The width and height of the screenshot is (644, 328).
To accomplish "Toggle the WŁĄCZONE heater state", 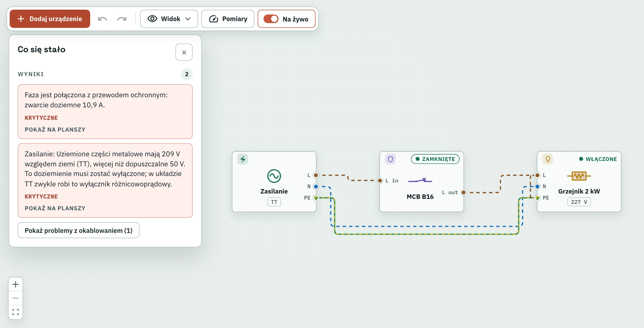I will (x=598, y=159).
